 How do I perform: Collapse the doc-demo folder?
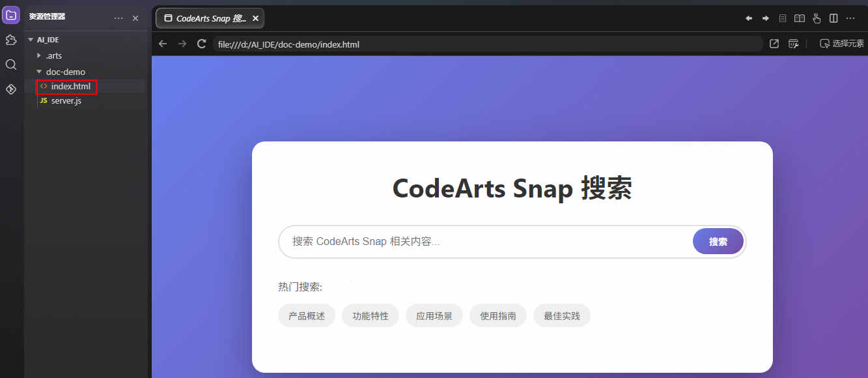click(x=65, y=72)
